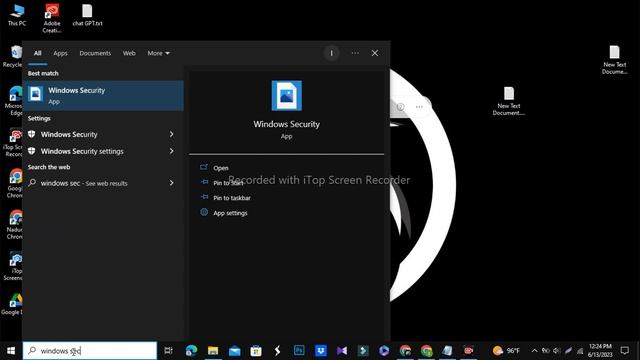Switch to the Documents search filter tab
The image size is (640, 360).
(95, 53)
